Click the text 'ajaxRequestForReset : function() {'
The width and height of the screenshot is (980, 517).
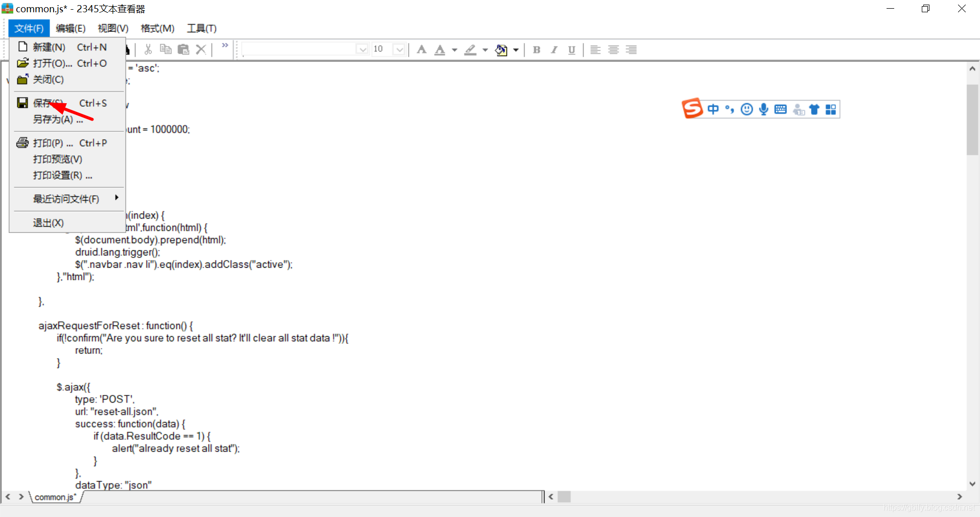(x=116, y=326)
